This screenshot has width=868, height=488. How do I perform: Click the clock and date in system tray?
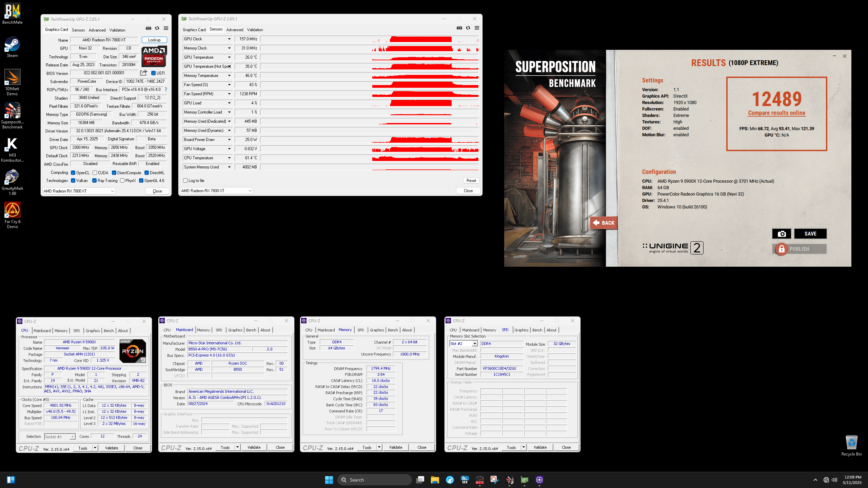pyautogui.click(x=853, y=480)
